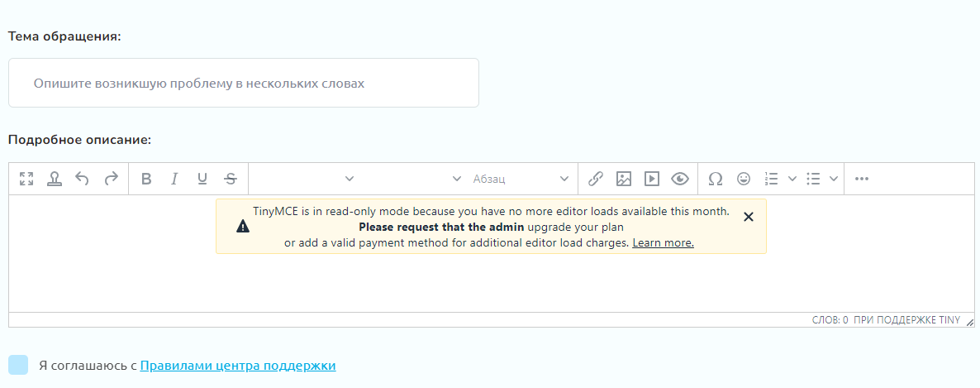Close the TinyMCE read-only warning
This screenshot has width=980, height=388.
coord(749,217)
